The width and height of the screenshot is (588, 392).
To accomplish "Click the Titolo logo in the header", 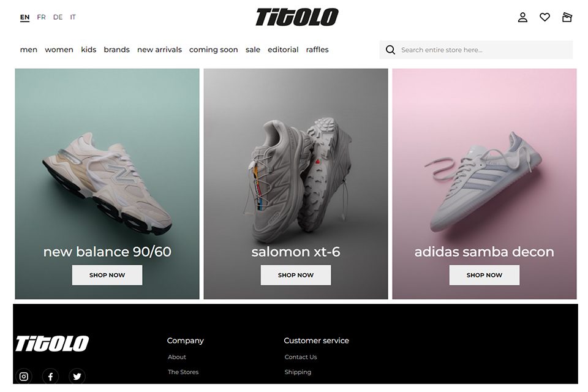I will (296, 17).
